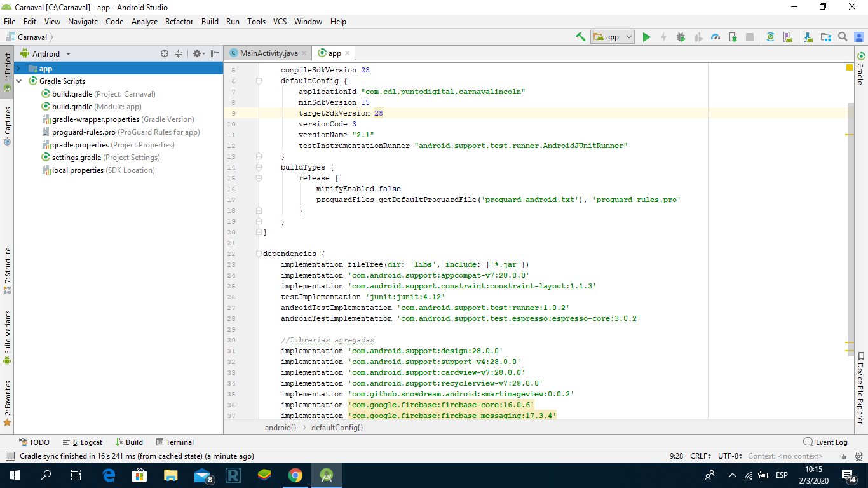Select gradle.properties file

coord(108,145)
